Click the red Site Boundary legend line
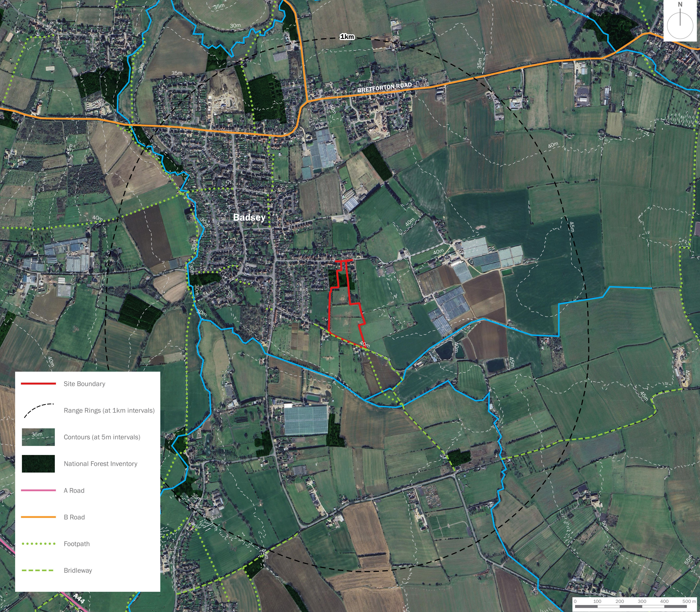The image size is (700, 612). pos(38,384)
